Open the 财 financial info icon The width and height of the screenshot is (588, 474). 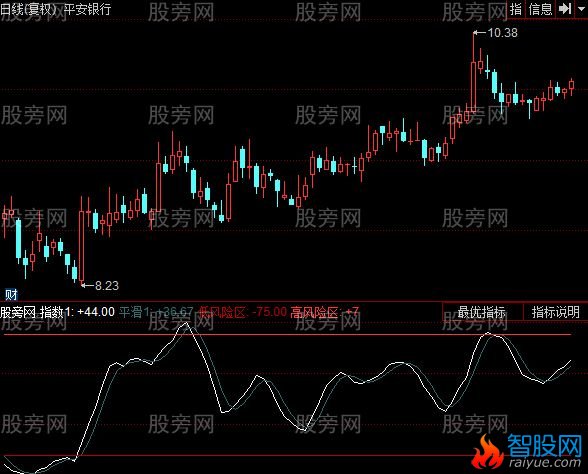pyautogui.click(x=11, y=294)
